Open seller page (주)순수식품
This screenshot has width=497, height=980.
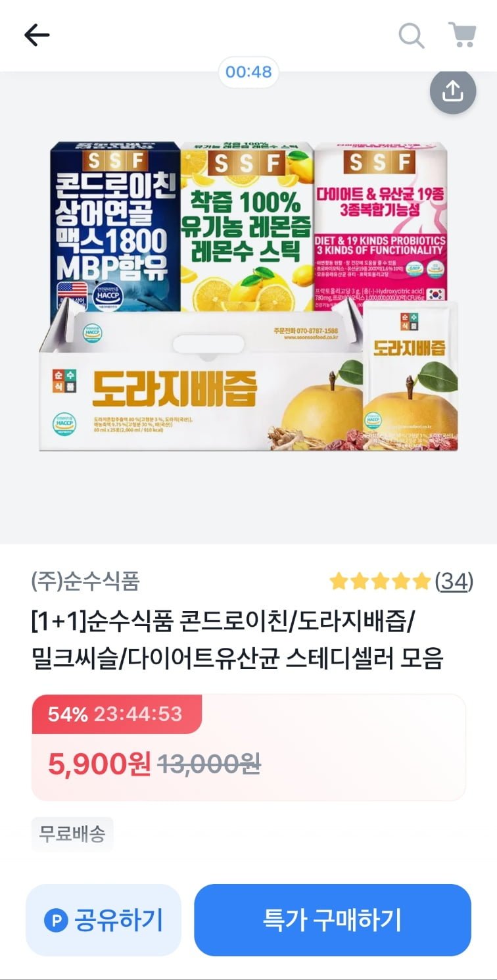pyautogui.click(x=85, y=581)
